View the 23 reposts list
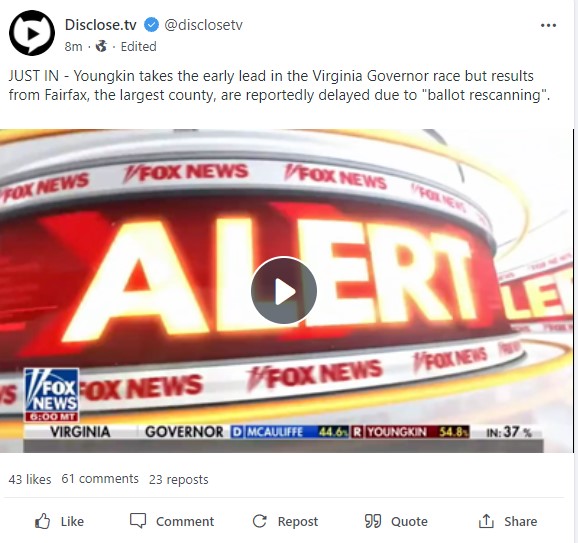Viewport: 578px width, 543px height. point(179,479)
